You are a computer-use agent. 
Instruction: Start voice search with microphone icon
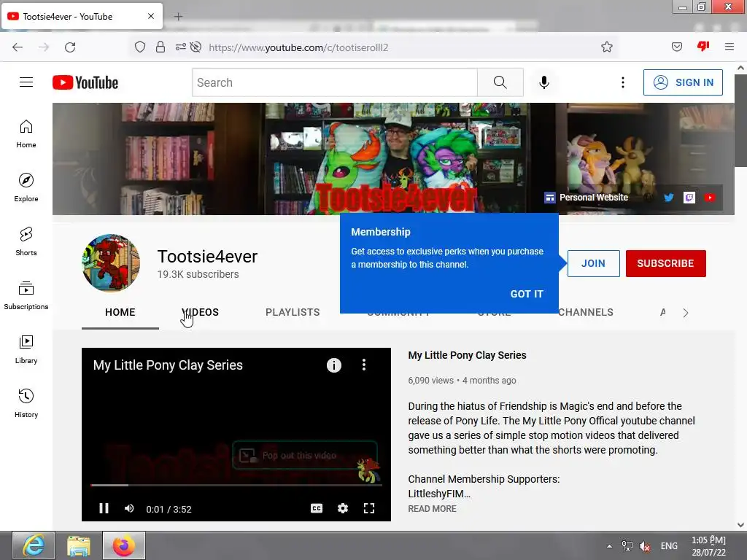coord(544,82)
